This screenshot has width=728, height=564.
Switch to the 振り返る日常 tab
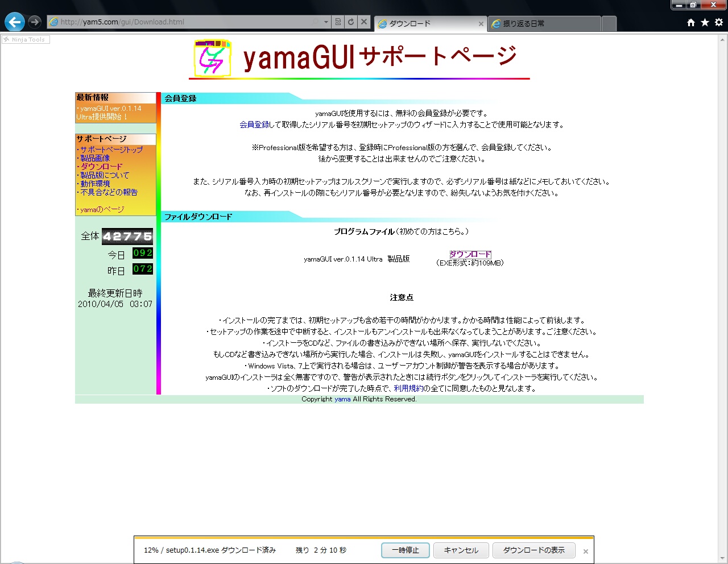[544, 24]
